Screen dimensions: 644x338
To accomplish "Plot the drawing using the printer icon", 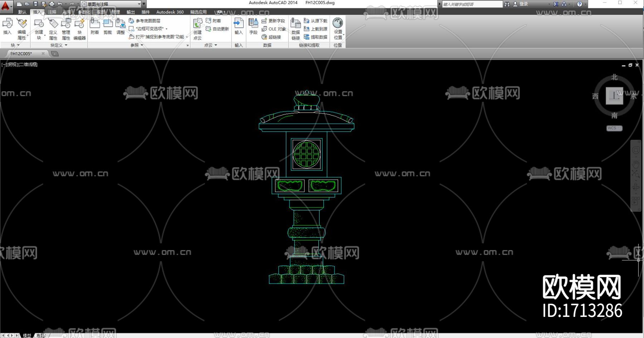I will 52,4.
